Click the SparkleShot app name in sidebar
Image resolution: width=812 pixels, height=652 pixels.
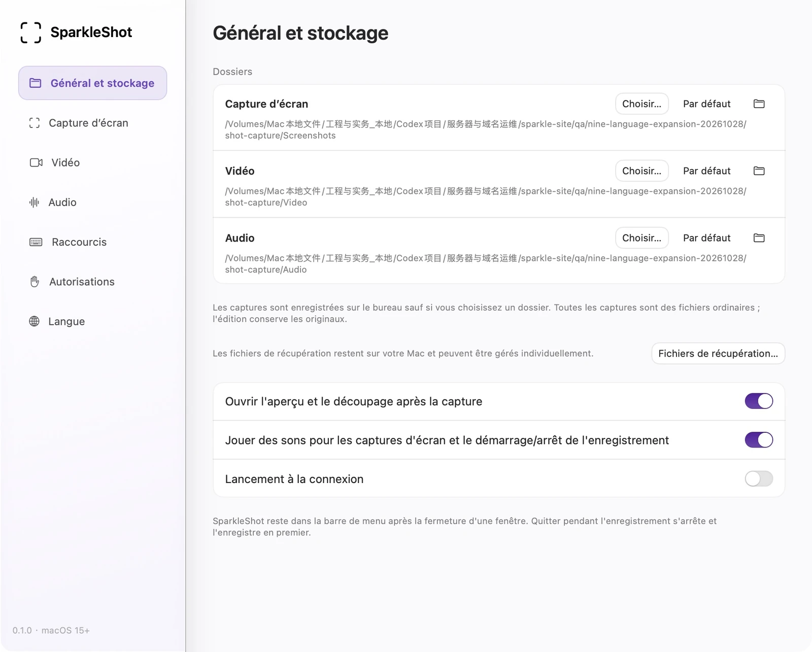(91, 32)
